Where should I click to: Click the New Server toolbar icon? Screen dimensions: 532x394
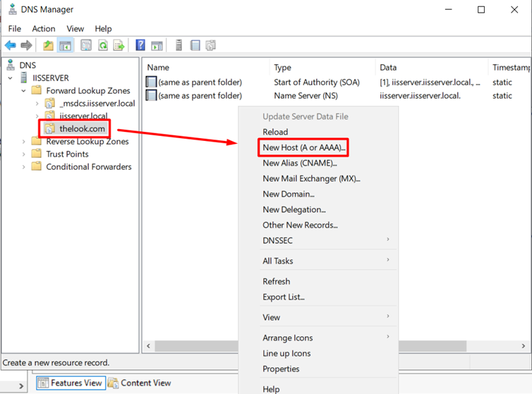pyautogui.click(x=179, y=45)
